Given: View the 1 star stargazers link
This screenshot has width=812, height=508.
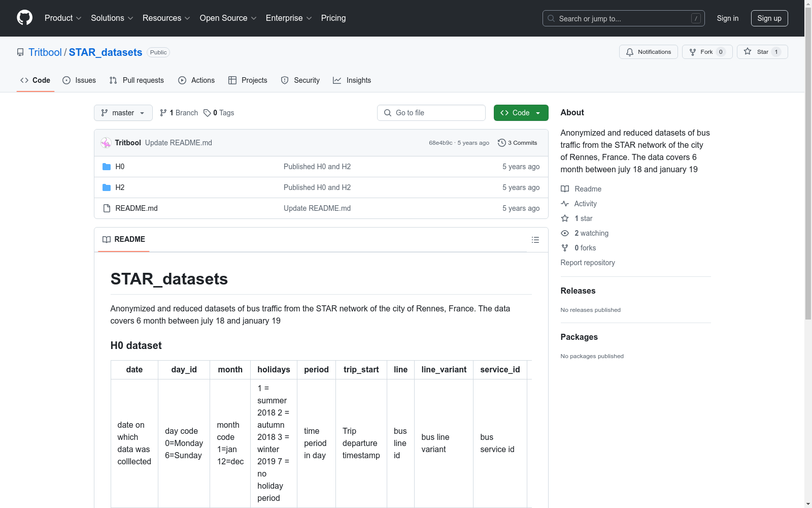Looking at the screenshot, I should pos(577,218).
